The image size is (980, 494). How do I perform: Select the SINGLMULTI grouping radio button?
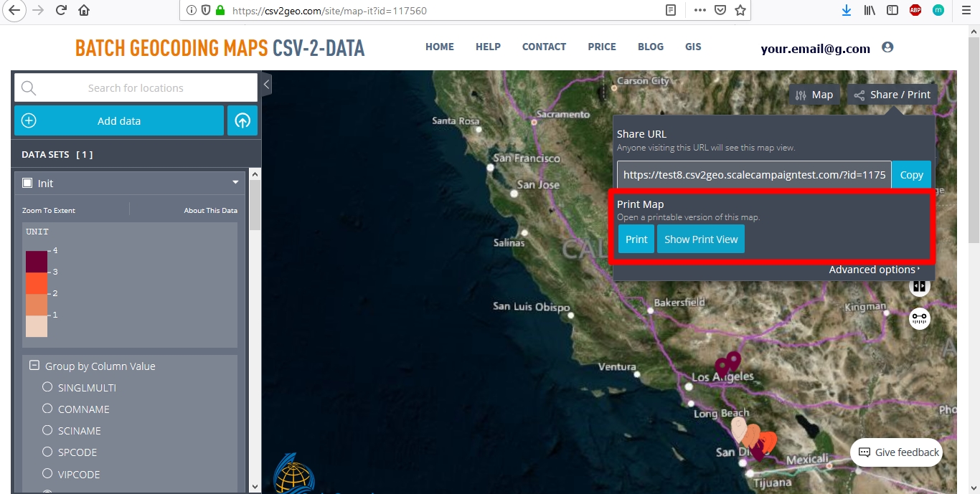click(47, 387)
